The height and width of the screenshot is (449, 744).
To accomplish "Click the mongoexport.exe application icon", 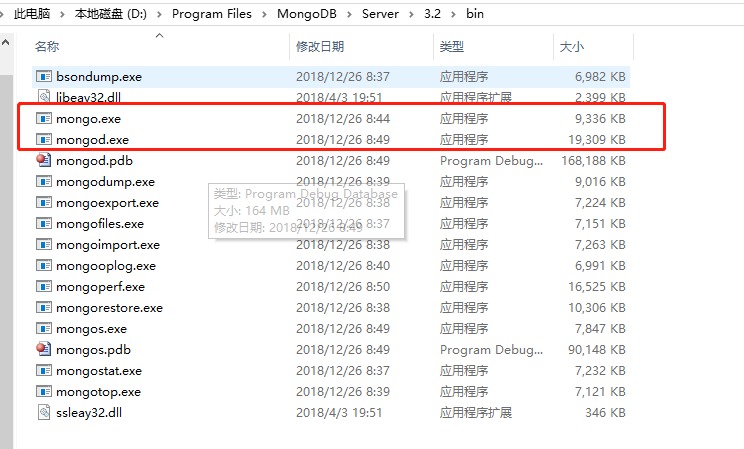I will coord(44,203).
